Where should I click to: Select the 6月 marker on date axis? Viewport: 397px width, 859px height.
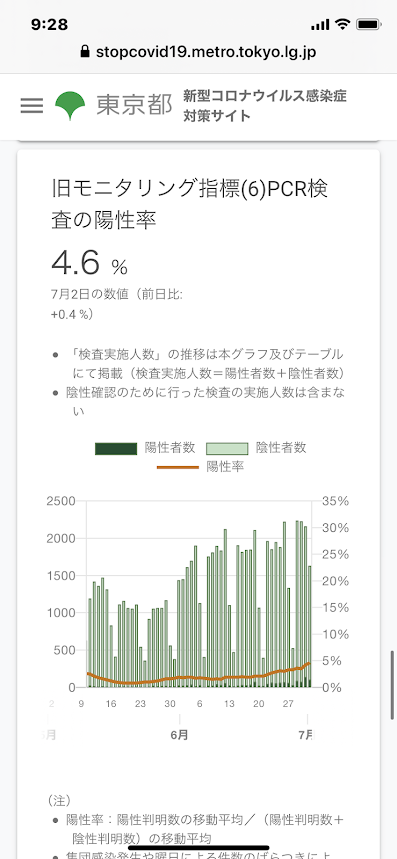tap(180, 735)
